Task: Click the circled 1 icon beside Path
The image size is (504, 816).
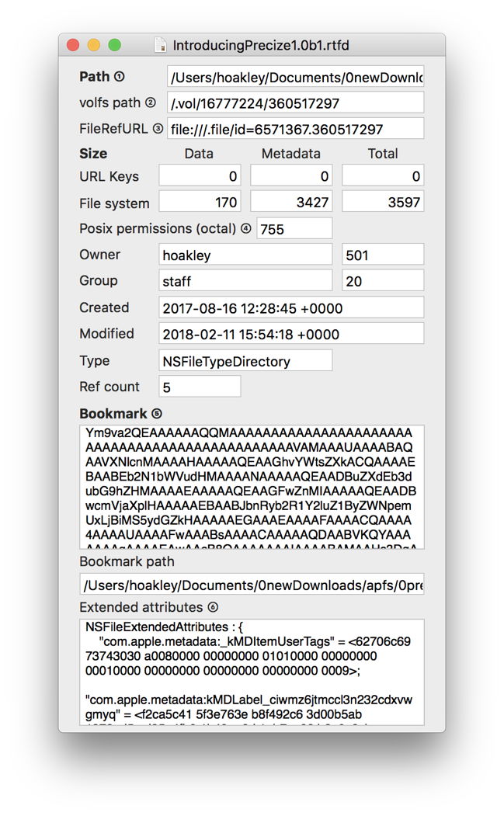Action: point(119,77)
